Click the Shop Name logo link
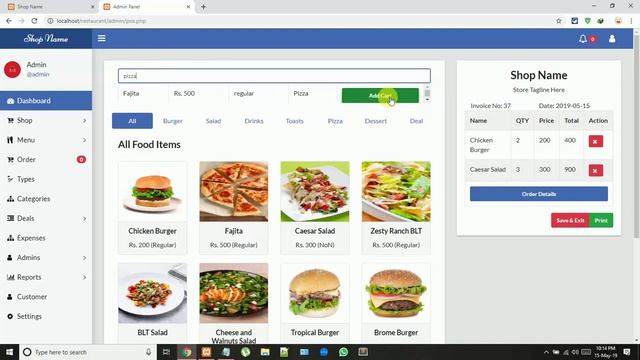The height and width of the screenshot is (360, 640). (46, 39)
